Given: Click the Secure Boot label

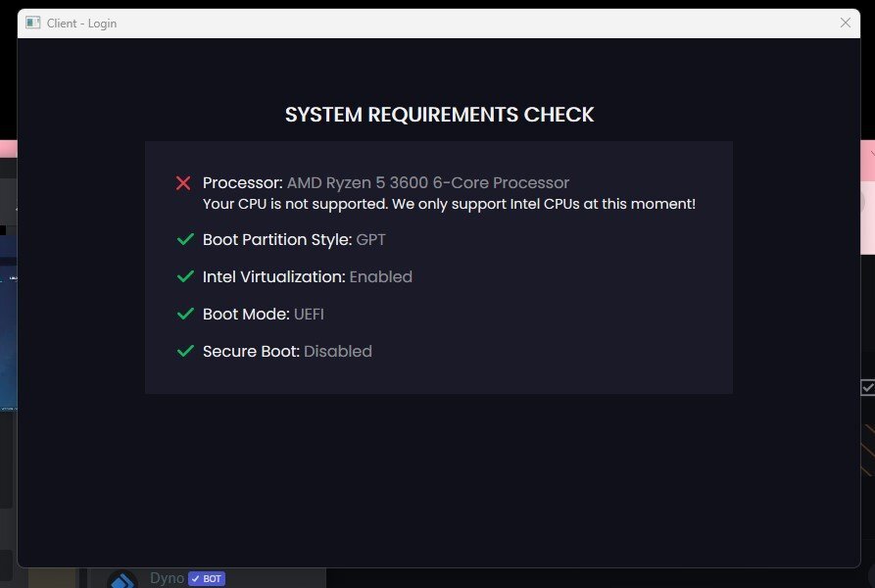Looking at the screenshot, I should [251, 352].
